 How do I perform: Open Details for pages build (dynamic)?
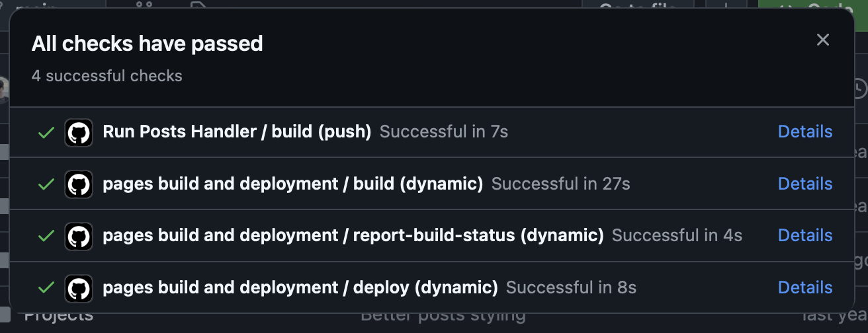805,184
